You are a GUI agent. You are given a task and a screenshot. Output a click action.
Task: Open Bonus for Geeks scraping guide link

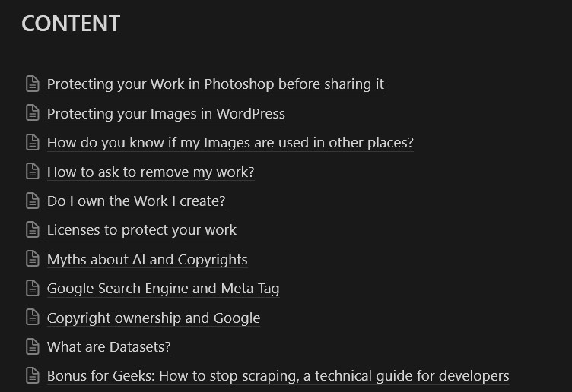[278, 375]
